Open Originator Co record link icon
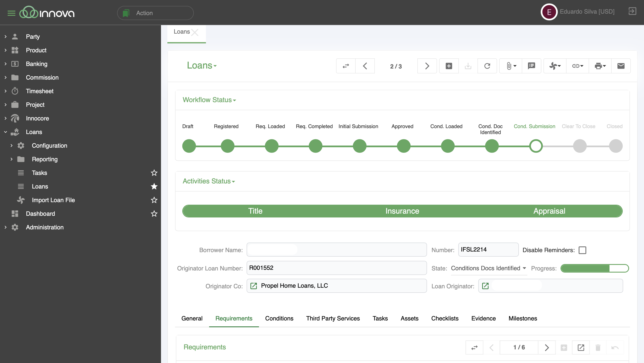The width and height of the screenshot is (644, 363). [253, 286]
